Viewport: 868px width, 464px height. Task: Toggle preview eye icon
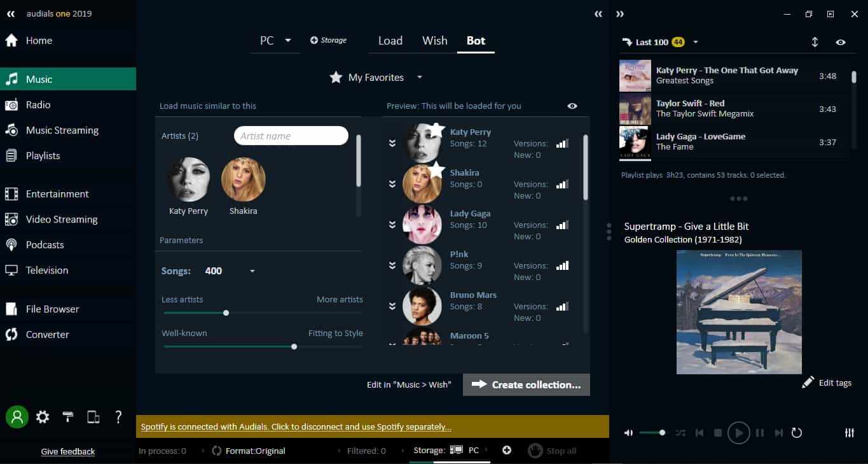572,106
